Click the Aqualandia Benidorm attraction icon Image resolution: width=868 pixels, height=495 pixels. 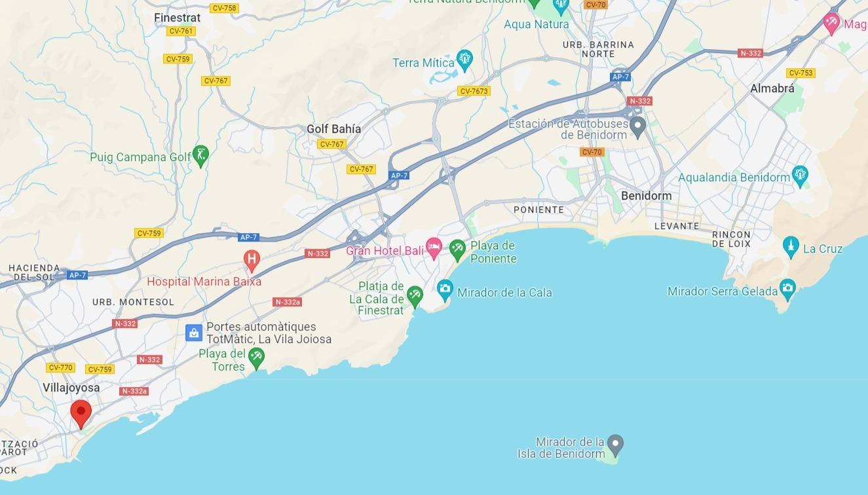(x=801, y=175)
